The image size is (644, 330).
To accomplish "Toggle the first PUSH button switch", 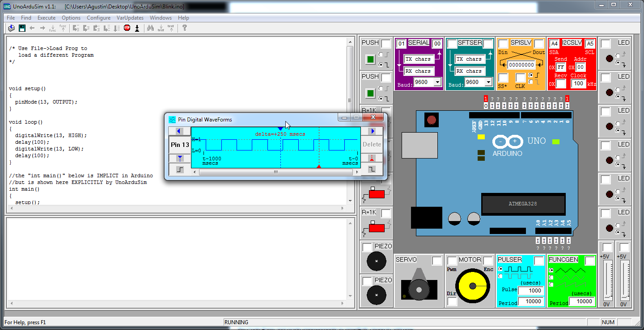I will point(371,58).
